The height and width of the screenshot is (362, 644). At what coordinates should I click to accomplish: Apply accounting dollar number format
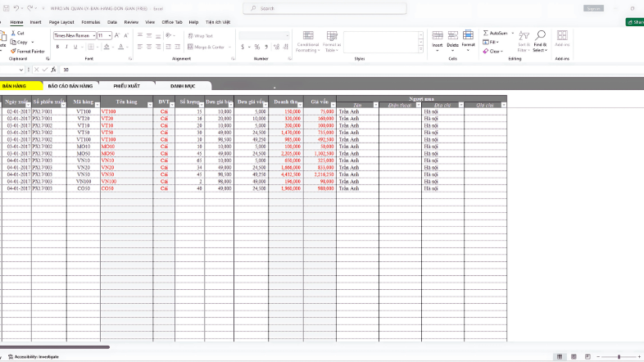(x=243, y=47)
